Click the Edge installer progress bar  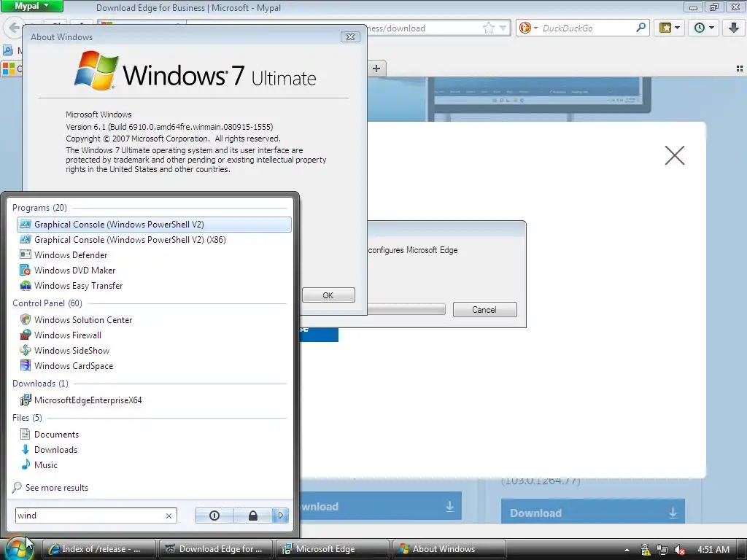click(406, 309)
